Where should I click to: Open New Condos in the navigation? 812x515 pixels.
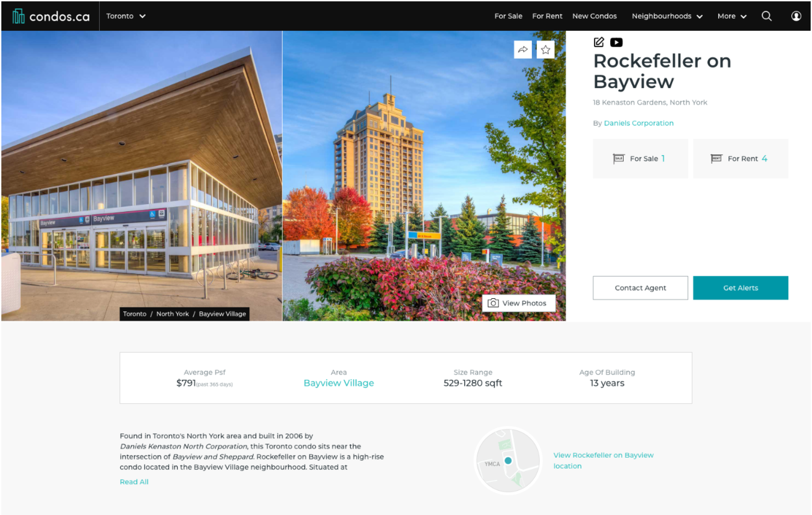(594, 16)
